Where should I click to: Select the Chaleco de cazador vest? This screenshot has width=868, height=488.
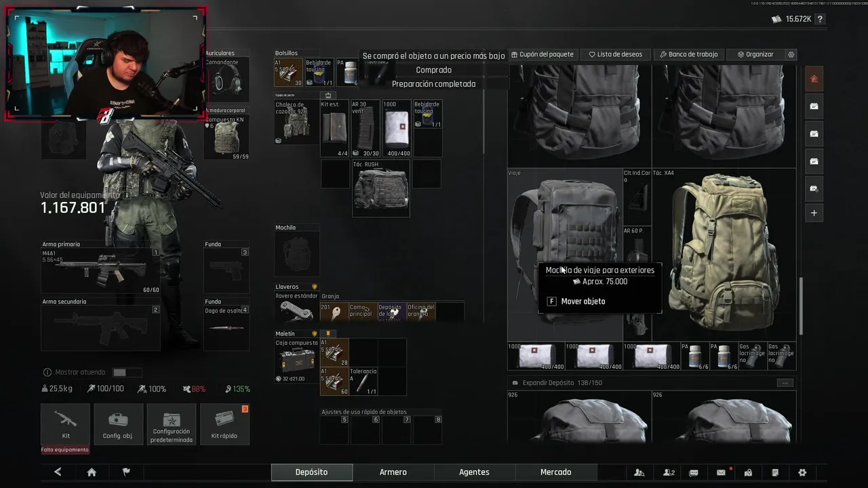point(296,122)
